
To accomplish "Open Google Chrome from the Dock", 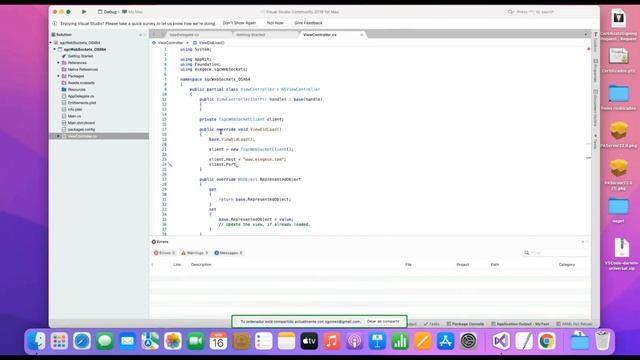I will point(547,341).
